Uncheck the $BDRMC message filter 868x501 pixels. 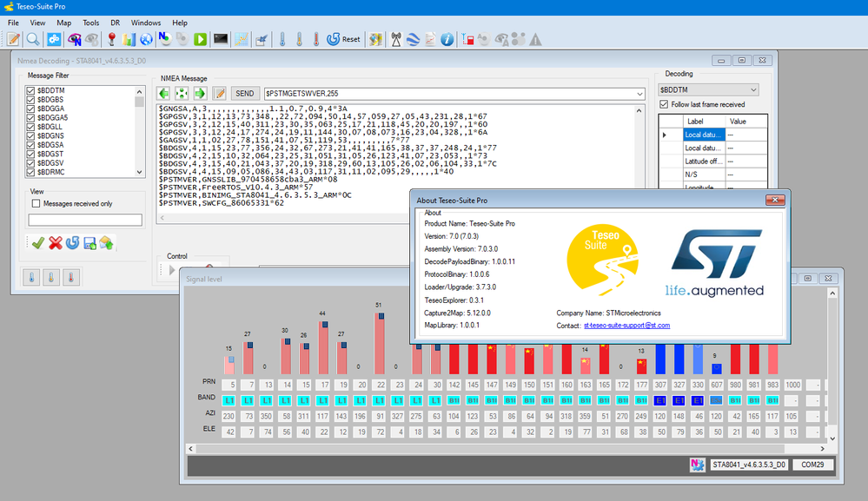click(31, 172)
